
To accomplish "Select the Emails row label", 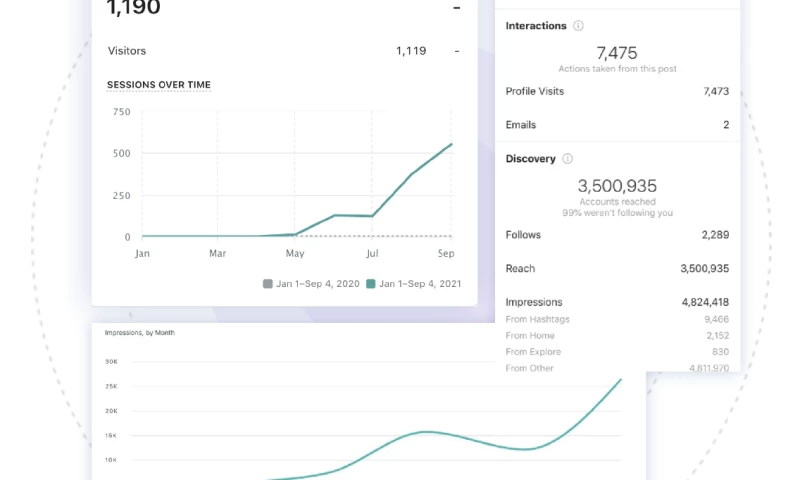I will pos(521,125).
